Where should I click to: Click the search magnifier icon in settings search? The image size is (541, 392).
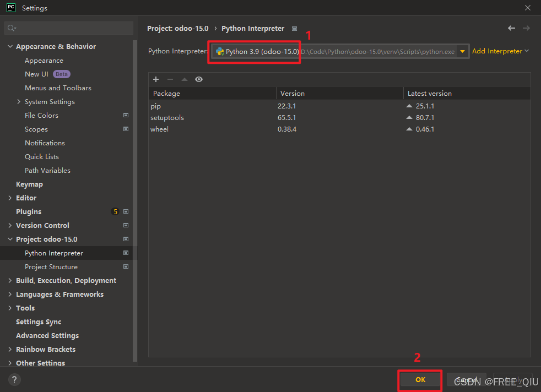(12, 28)
